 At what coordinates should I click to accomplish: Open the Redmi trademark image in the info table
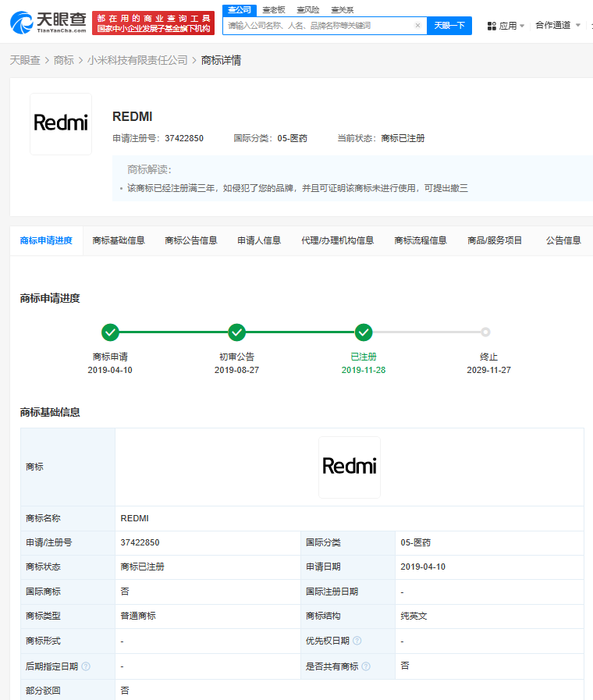point(350,467)
